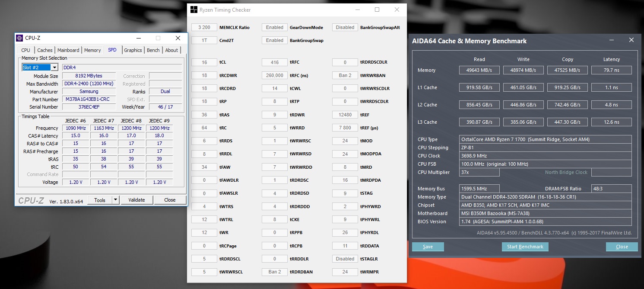Click the Part Number field M378A1G43EB1-CRC
Image resolution: width=644 pixels, height=289 pixels.
(89, 100)
